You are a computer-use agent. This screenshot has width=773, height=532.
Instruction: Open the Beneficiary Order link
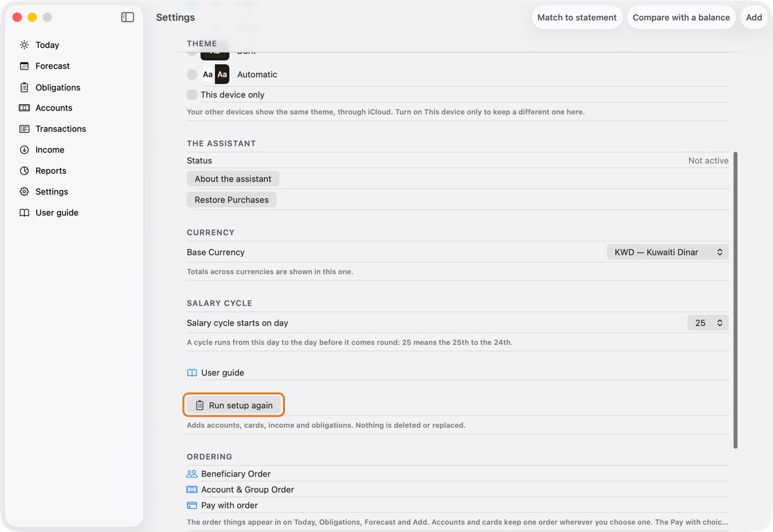[x=236, y=474]
